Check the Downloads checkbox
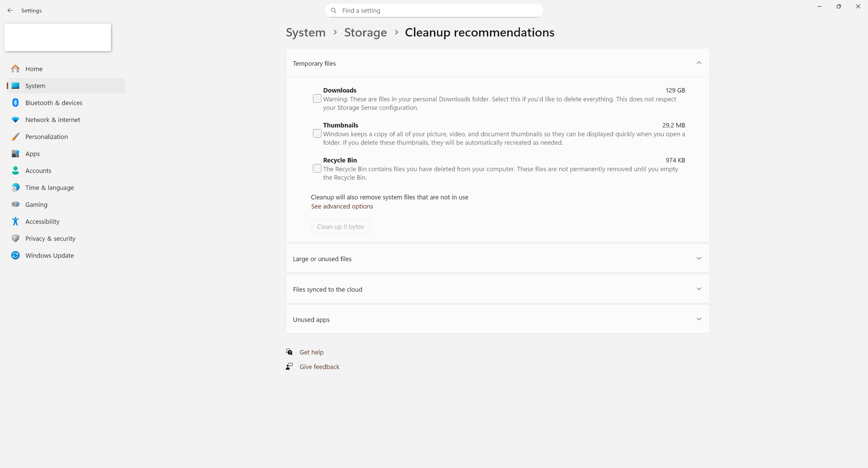The image size is (868, 468). tap(317, 98)
